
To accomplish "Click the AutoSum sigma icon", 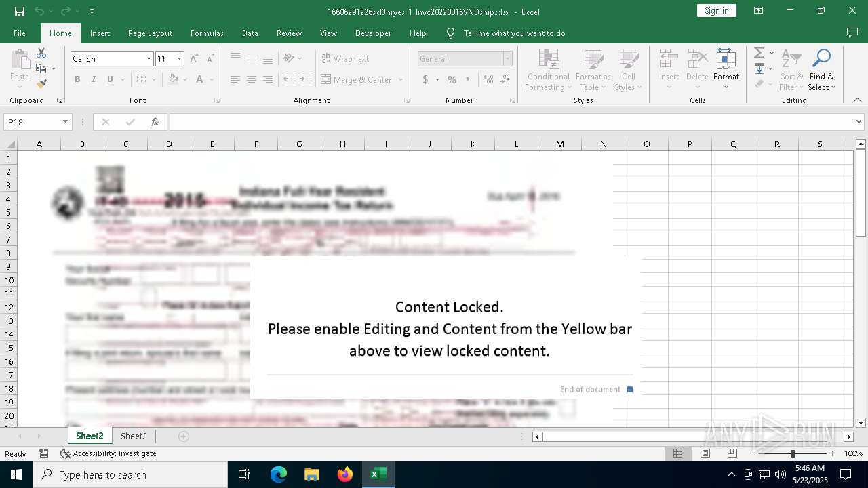I will click(x=759, y=53).
